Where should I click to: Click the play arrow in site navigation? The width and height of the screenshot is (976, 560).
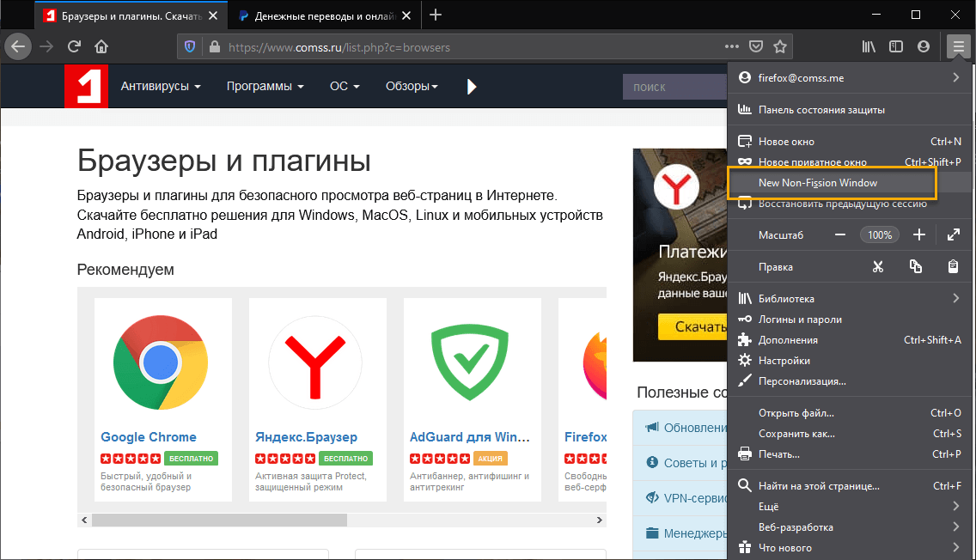(x=471, y=87)
